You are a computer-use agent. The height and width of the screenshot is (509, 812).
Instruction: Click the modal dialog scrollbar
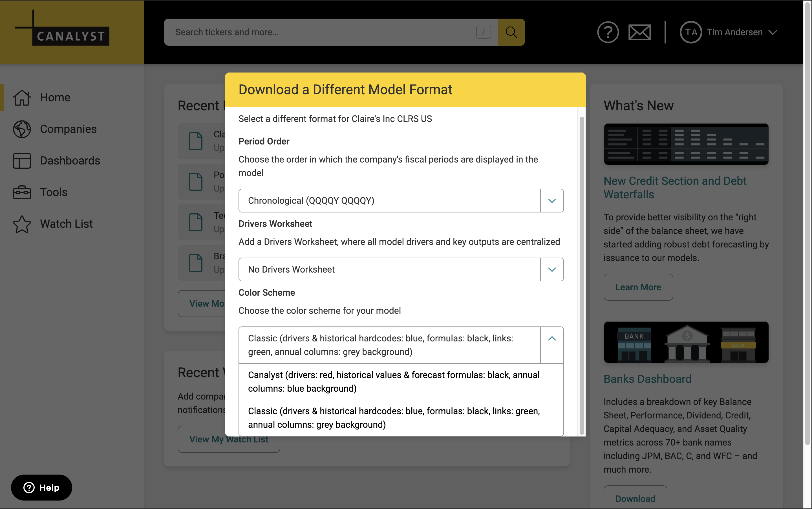coord(582,276)
